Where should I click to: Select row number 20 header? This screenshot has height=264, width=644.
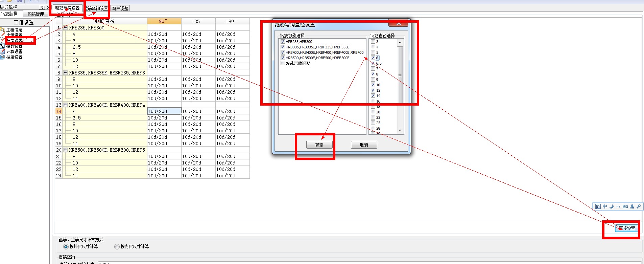click(x=59, y=150)
